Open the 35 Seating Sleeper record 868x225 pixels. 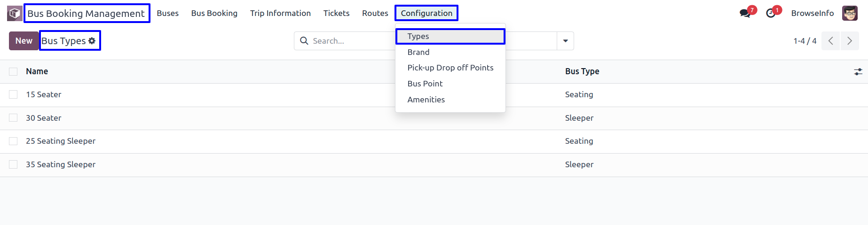pos(61,164)
